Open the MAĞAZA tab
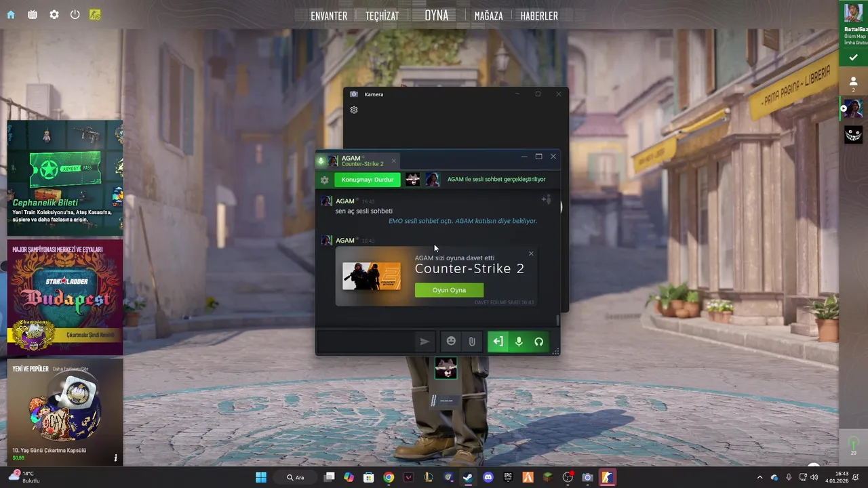868x488 pixels. [x=488, y=16]
